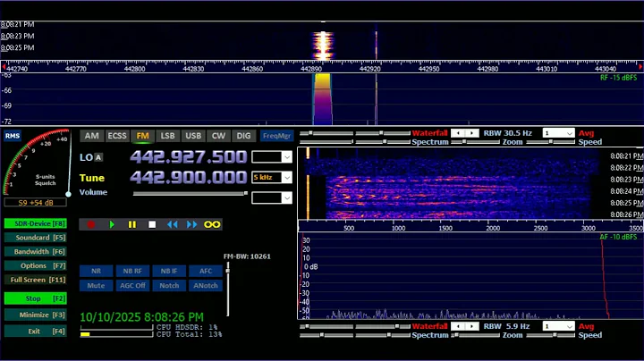The image size is (644, 361).
Task: Click the blue rewind arrows
Action: pyautogui.click(x=172, y=224)
